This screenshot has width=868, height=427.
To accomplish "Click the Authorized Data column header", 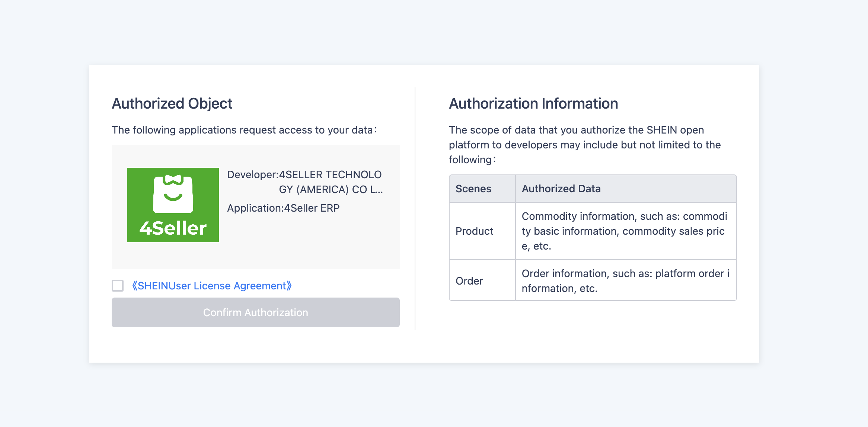I will [x=561, y=189].
